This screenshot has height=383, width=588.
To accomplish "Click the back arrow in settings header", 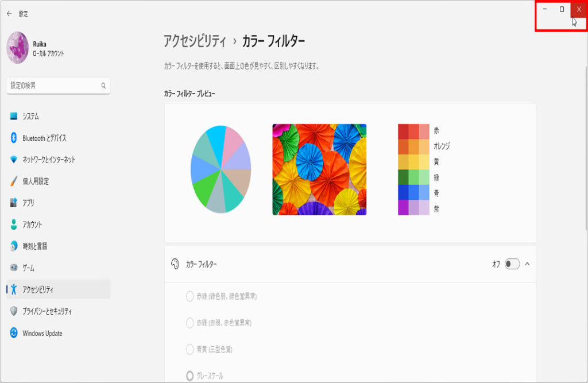I will [x=9, y=14].
